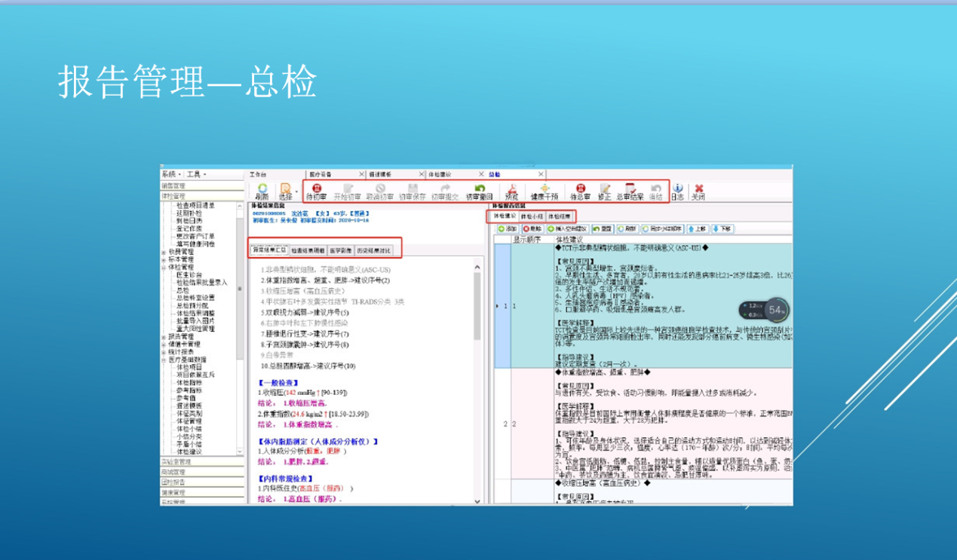The image size is (957, 560).
Task: Click the 同步小结顺序 button
Action: [662, 228]
